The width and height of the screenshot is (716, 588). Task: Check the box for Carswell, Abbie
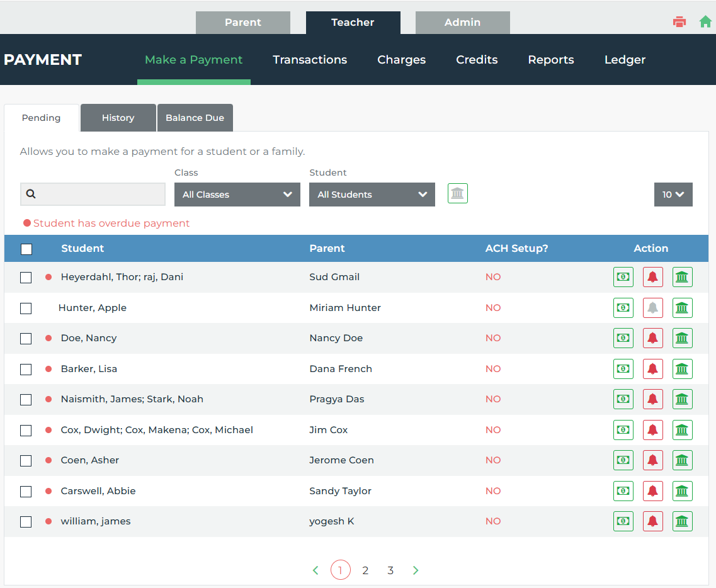pos(26,492)
